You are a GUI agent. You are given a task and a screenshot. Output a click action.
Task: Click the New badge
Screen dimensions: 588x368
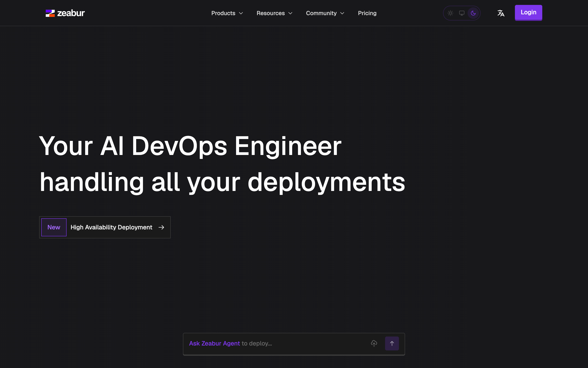point(54,227)
